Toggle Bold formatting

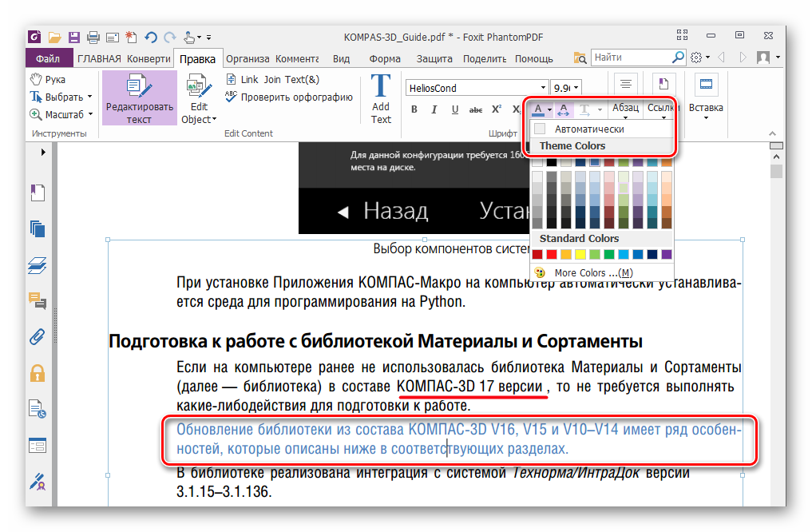point(414,109)
